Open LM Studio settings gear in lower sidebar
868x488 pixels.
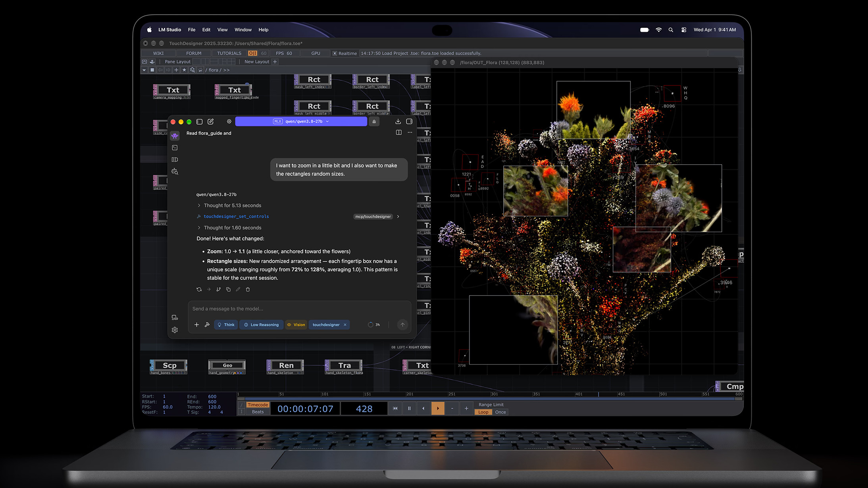tap(175, 330)
